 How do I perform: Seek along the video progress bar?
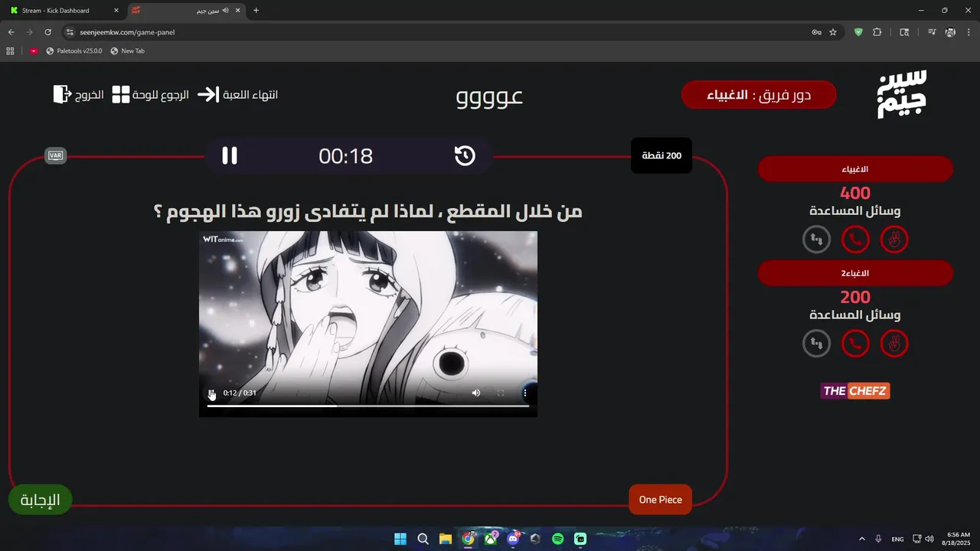pos(368,406)
